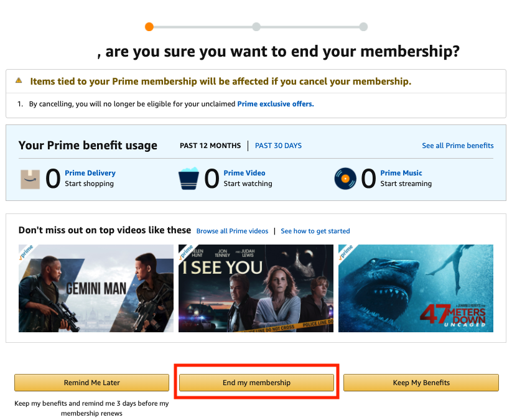Image resolution: width=512 pixels, height=420 pixels.
Task: Click the orange first step progress dot
Action: (149, 27)
